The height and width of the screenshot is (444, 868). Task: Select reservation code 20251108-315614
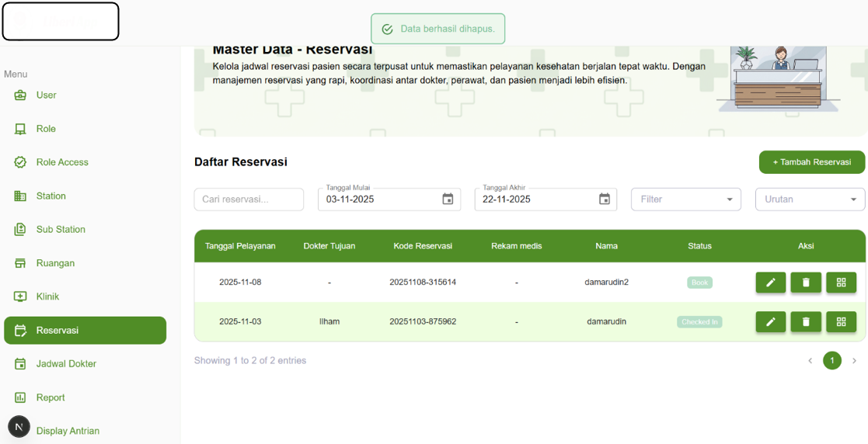[423, 282]
